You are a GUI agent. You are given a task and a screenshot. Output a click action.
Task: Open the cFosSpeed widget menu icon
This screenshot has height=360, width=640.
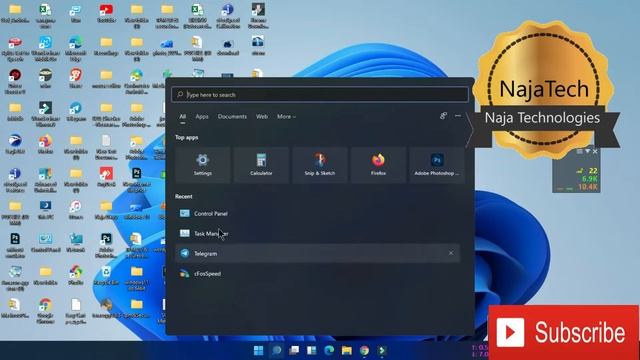tap(579, 151)
